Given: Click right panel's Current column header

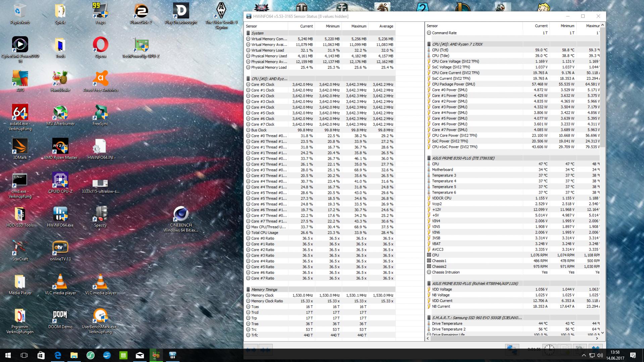Looking at the screenshot, I should point(536,26).
